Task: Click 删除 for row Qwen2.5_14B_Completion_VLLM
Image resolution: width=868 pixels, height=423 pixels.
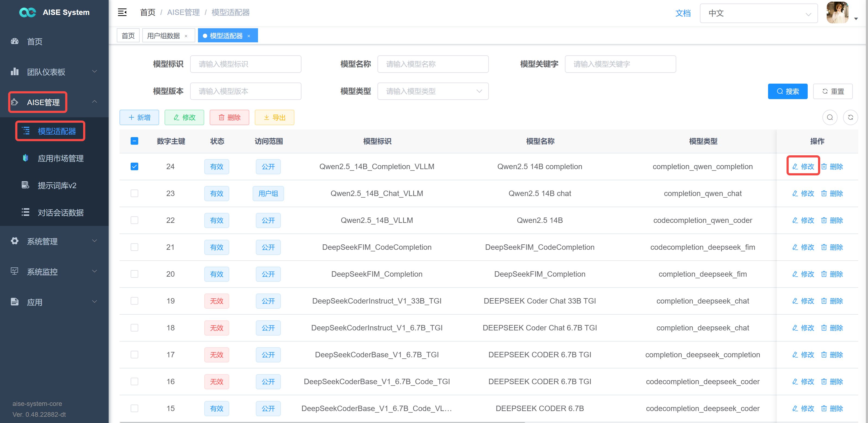Action: click(x=832, y=166)
